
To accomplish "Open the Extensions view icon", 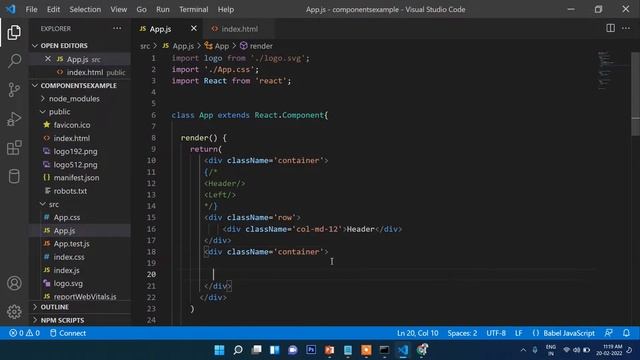I will (14, 147).
